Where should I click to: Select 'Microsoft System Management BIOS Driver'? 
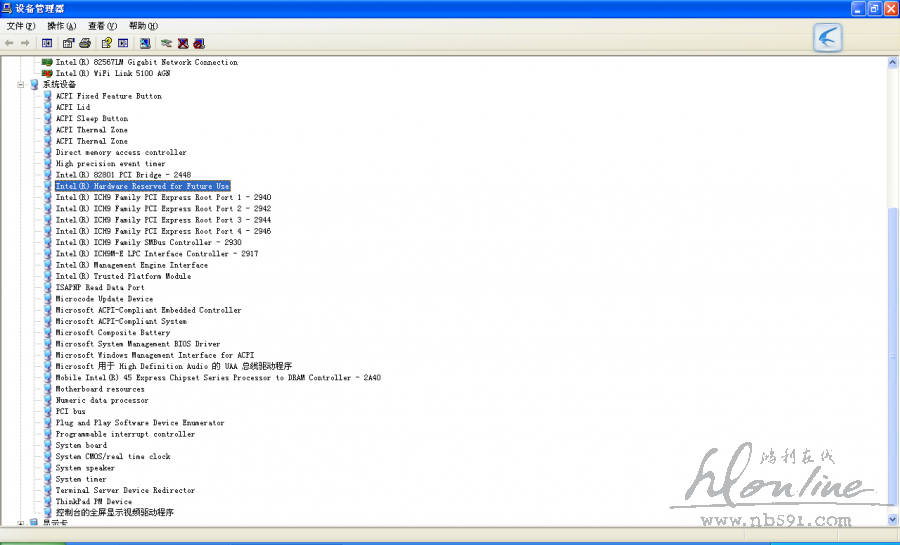(x=138, y=344)
